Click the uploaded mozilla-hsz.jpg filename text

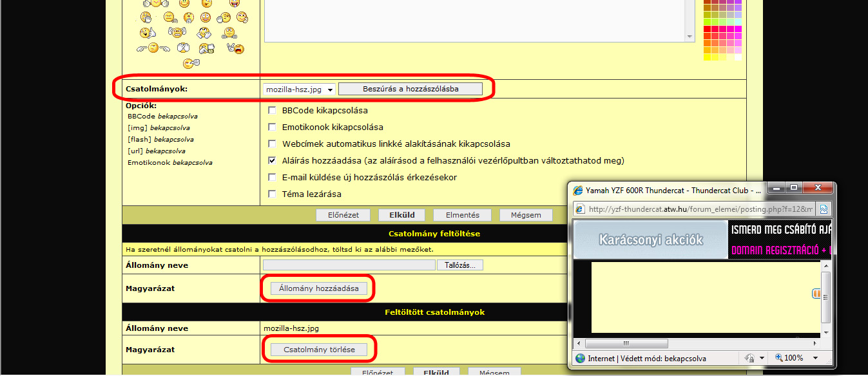click(x=291, y=328)
